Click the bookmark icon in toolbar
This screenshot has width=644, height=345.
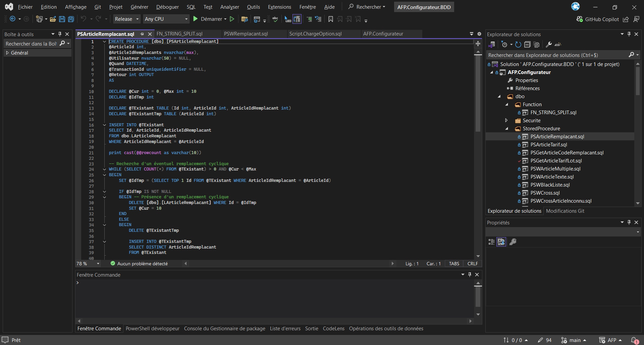(x=330, y=19)
